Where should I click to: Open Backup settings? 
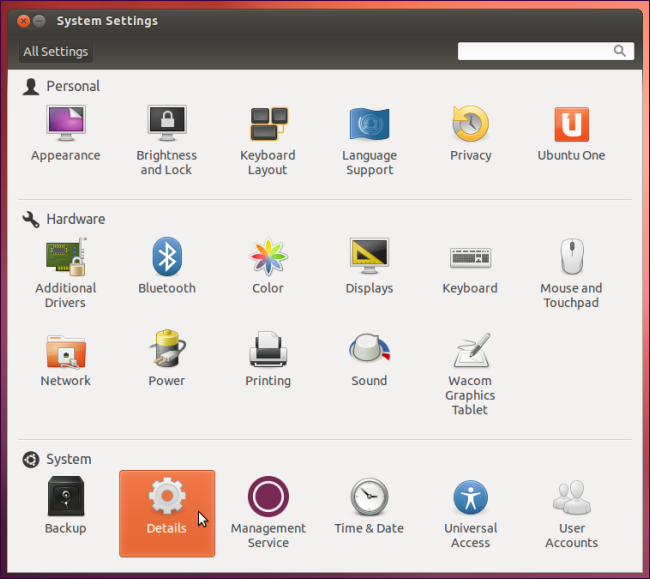pos(65,506)
